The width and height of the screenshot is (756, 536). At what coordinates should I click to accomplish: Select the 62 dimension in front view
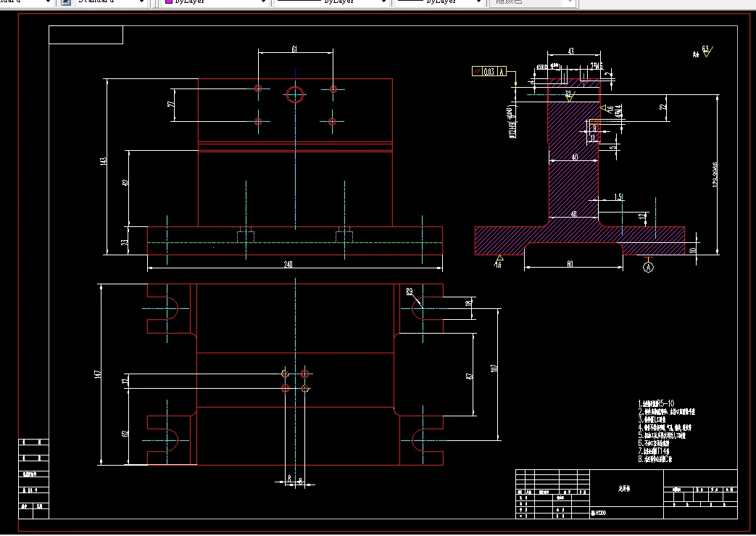pos(125,182)
